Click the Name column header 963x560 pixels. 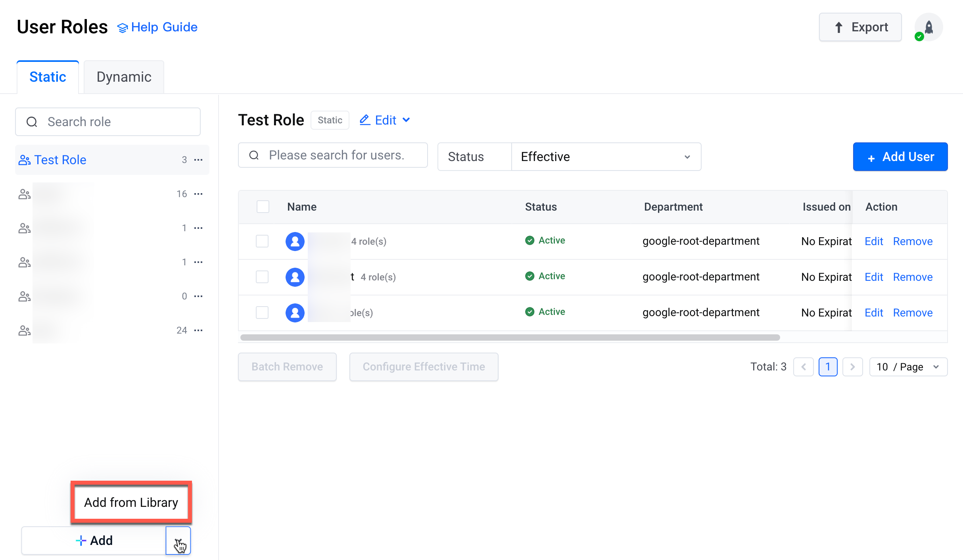[302, 207]
